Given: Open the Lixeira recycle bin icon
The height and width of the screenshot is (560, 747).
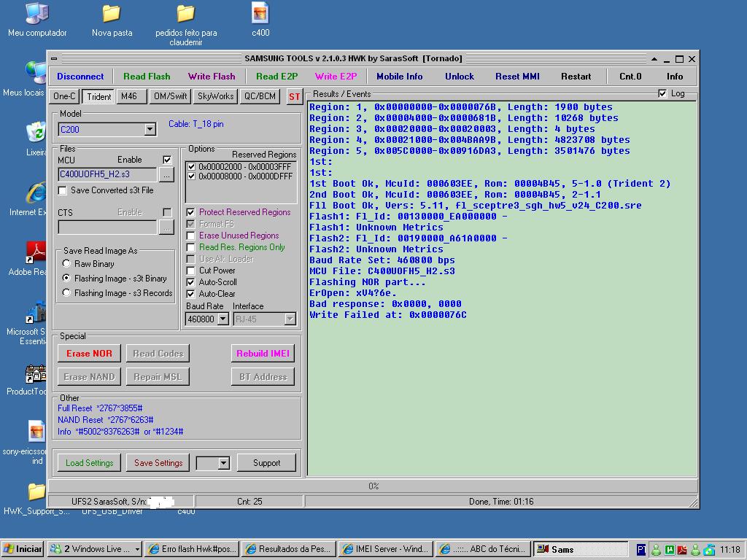Looking at the screenshot, I should (x=36, y=138).
